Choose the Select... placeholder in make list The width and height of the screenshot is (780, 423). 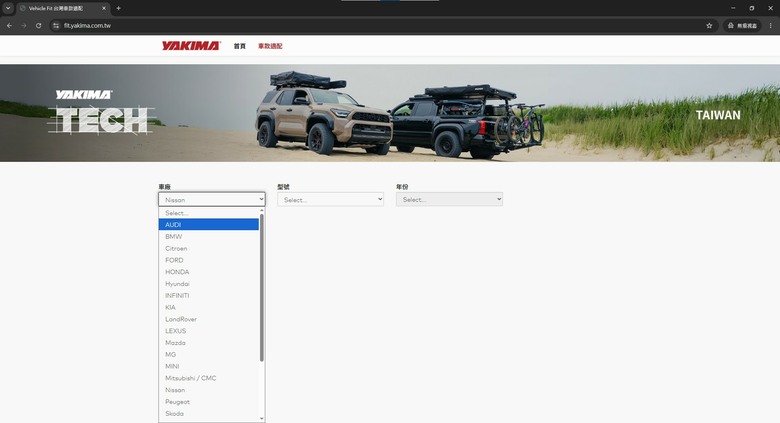(209, 213)
